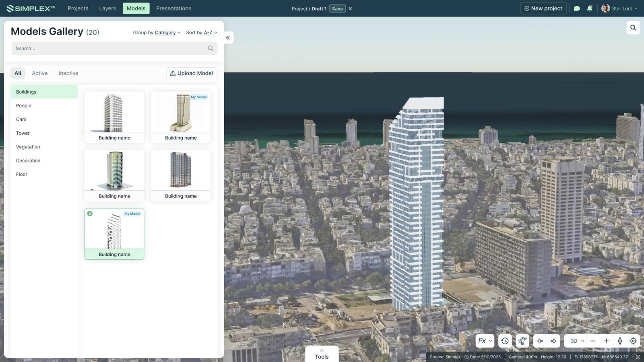Show only Inactive models
Screen dimensions: 644x362
(68, 73)
